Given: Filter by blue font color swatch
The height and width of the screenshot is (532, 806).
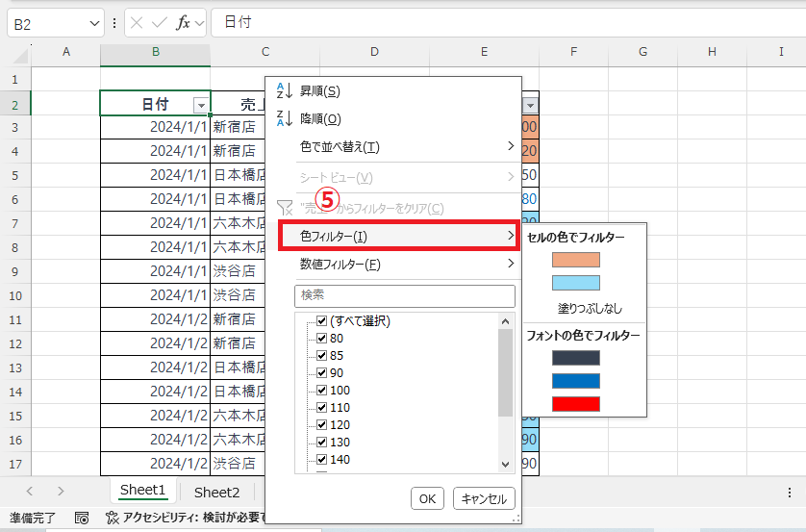Looking at the screenshot, I should tap(576, 381).
